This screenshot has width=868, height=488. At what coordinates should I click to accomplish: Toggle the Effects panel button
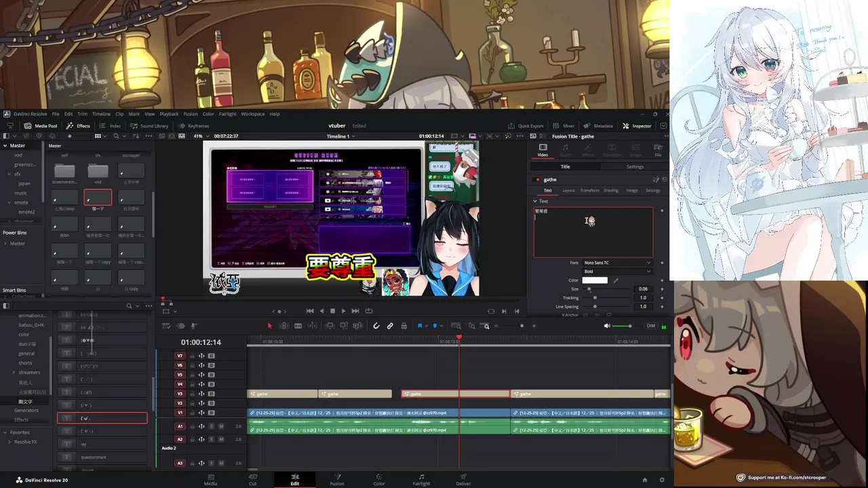tap(78, 125)
